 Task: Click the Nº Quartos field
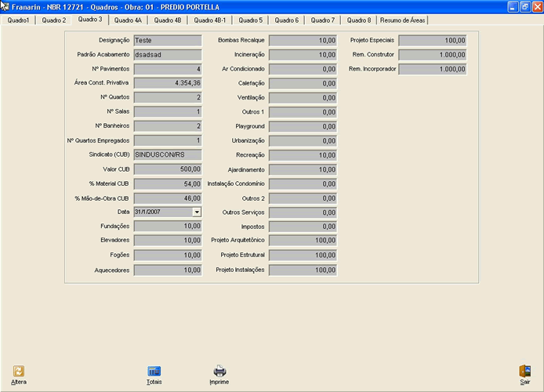[168, 97]
